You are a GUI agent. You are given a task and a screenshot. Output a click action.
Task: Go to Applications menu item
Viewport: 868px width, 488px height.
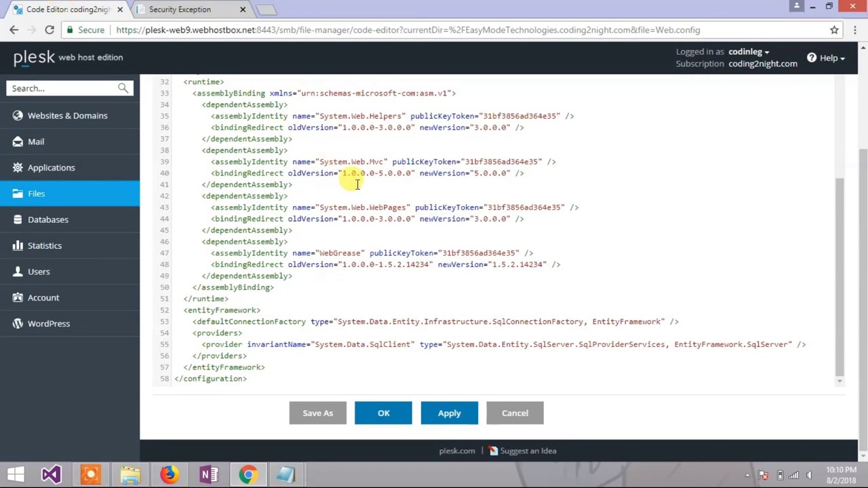click(x=52, y=167)
